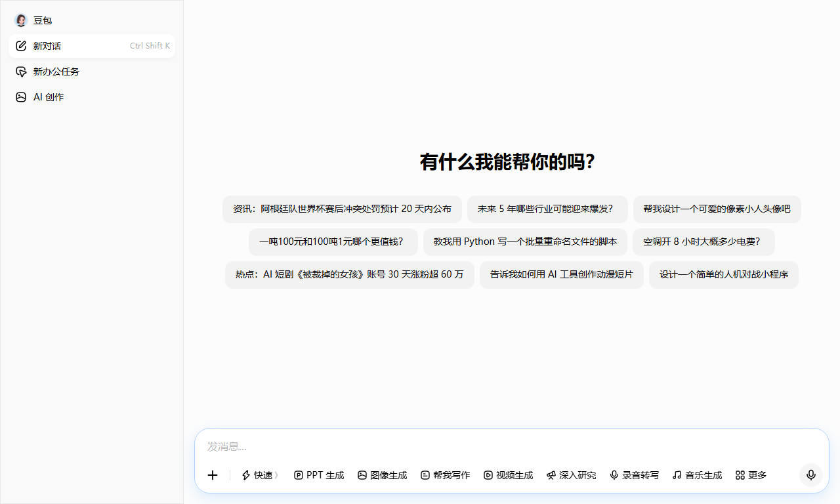
Task: Click the PPT 生成 icon
Action: [x=299, y=475]
